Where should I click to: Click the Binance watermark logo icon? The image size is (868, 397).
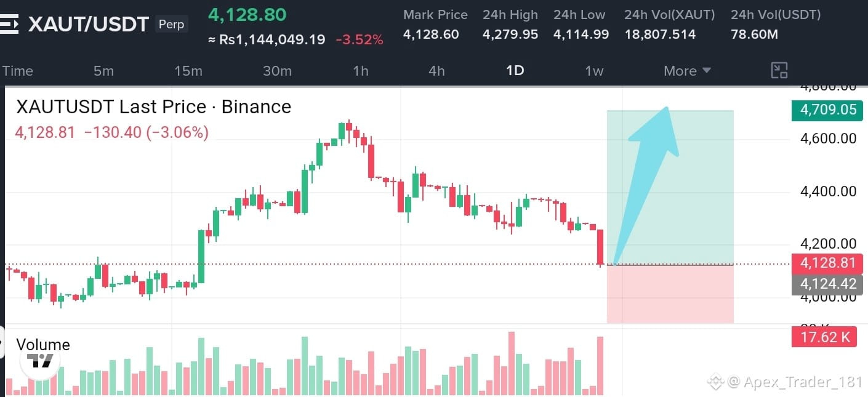point(715,382)
